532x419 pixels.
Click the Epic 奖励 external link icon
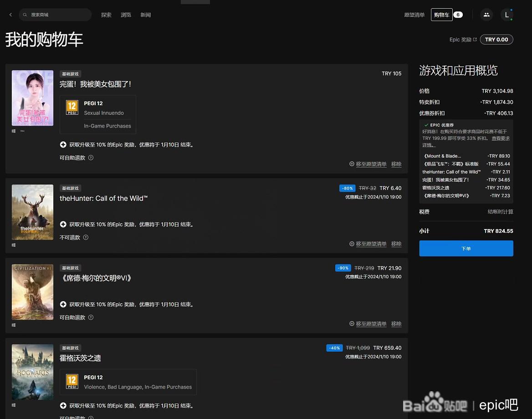475,39
